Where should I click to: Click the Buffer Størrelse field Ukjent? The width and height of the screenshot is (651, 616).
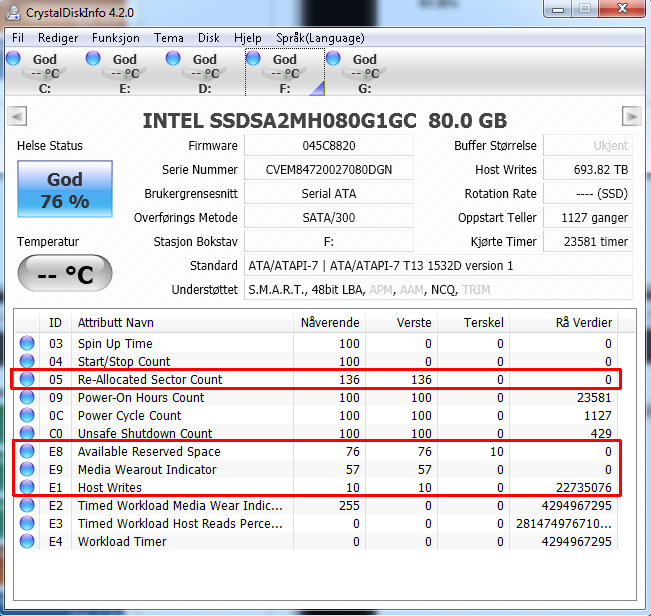click(x=588, y=146)
